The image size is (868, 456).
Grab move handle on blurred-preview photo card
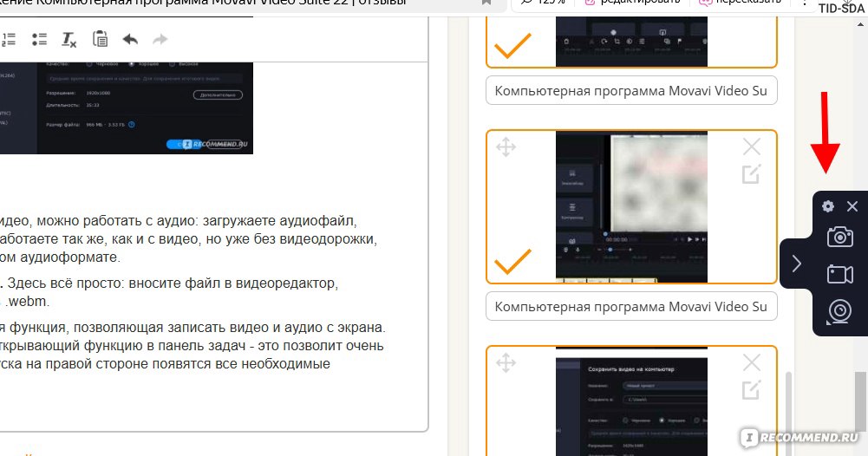[506, 147]
